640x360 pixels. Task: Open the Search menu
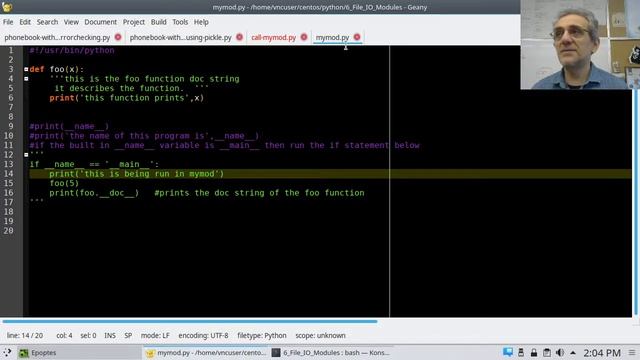coord(47,22)
